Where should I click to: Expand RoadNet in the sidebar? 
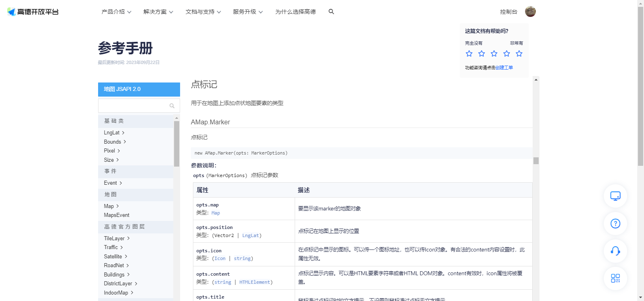116,266
